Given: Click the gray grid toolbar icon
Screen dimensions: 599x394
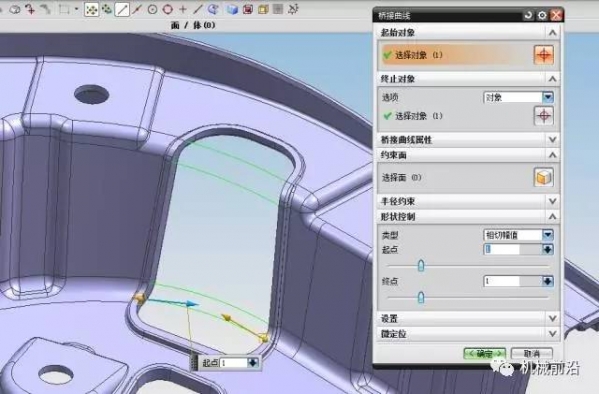Looking at the screenshot, I should pos(278,10).
